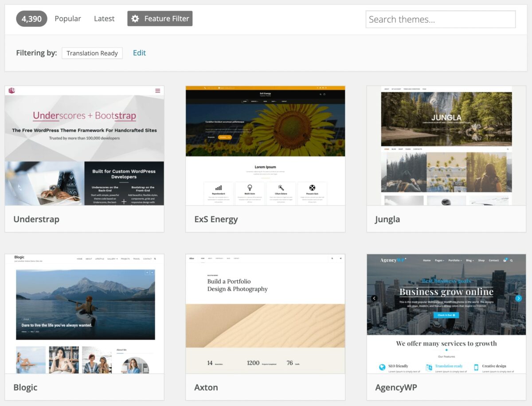The width and height of the screenshot is (532, 406).
Task: Click the smartphone Creative design icon
Action: pyautogui.click(x=476, y=366)
